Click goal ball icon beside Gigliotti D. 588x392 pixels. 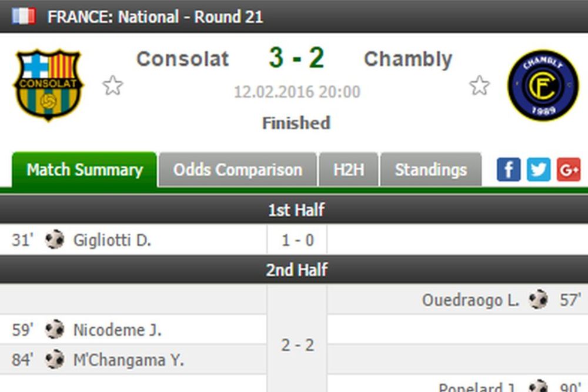pos(55,240)
